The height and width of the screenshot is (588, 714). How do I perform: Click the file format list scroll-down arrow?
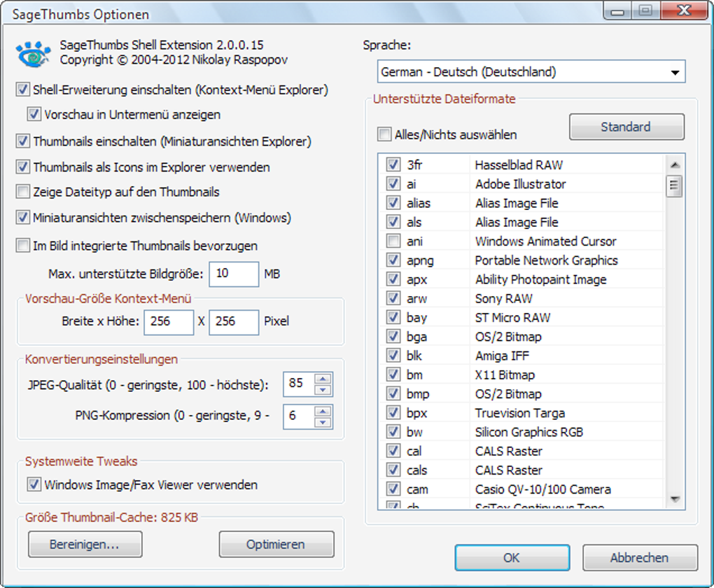click(x=675, y=499)
